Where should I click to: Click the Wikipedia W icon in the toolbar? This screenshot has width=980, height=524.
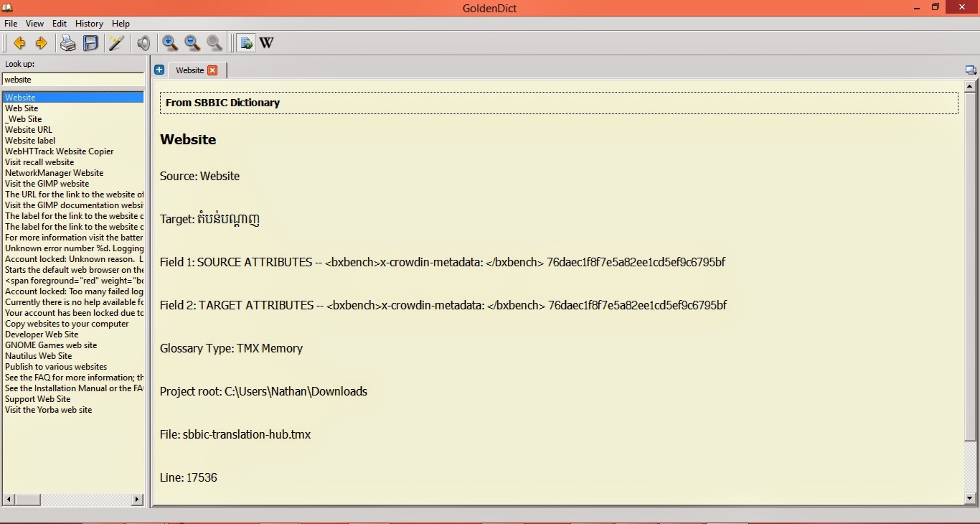point(266,43)
